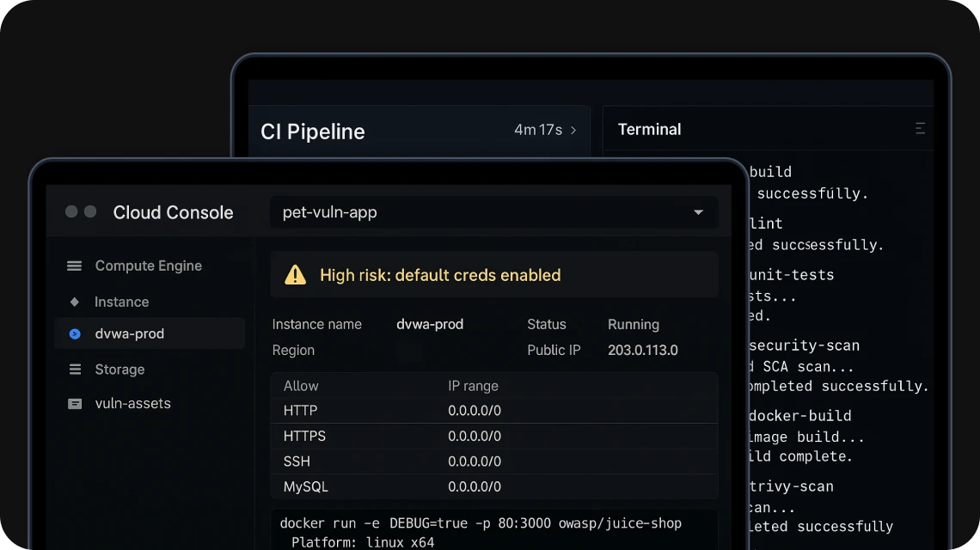
Task: Select the SSH firewall rule row
Action: (x=493, y=461)
